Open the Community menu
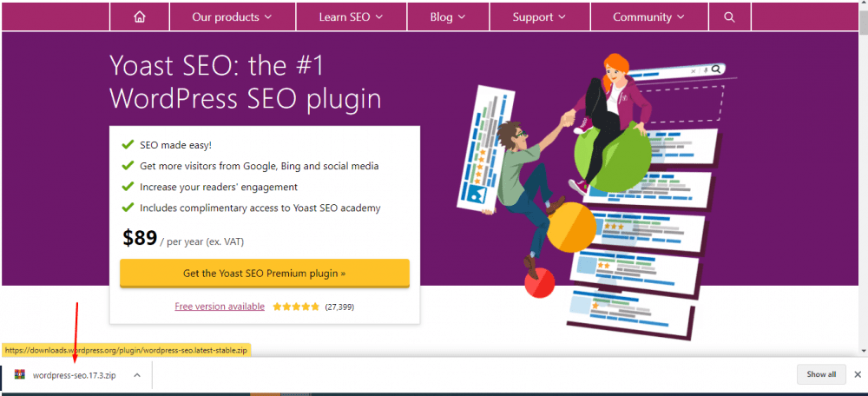 (648, 17)
